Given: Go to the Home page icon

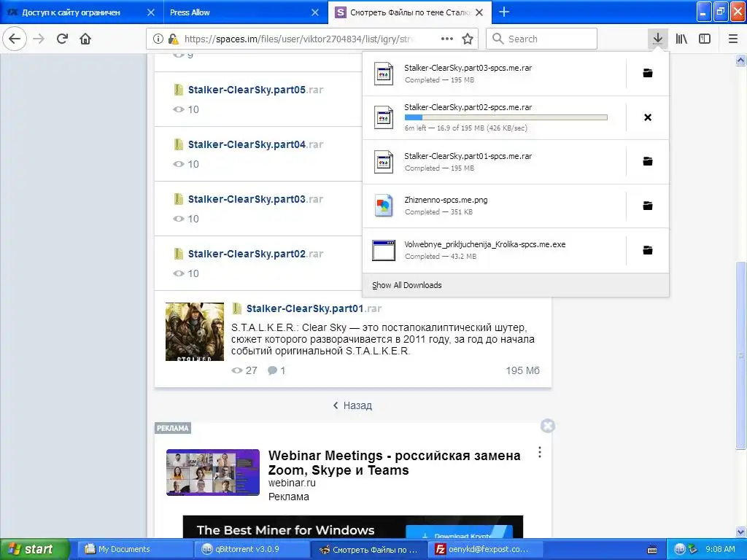Looking at the screenshot, I should coord(85,39).
